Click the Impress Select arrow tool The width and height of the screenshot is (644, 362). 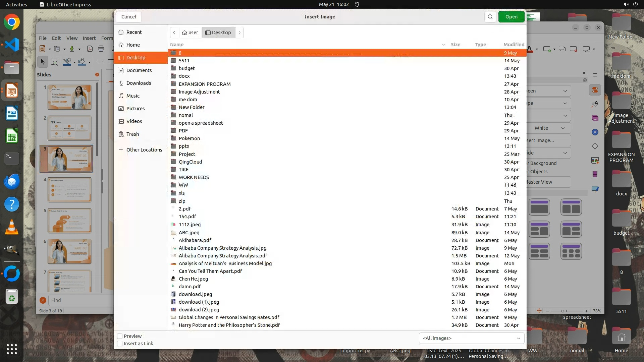tap(43, 62)
